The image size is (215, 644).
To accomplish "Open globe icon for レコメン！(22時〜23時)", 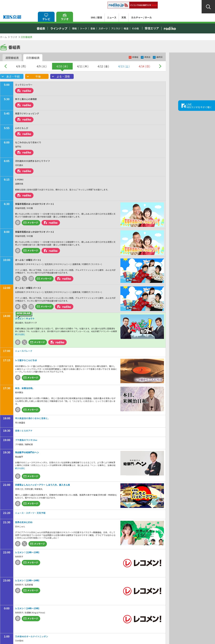I will 18,563.
